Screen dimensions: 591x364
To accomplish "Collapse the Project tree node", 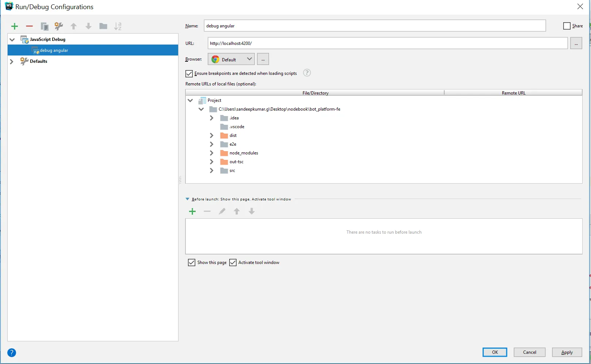I will 190,100.
